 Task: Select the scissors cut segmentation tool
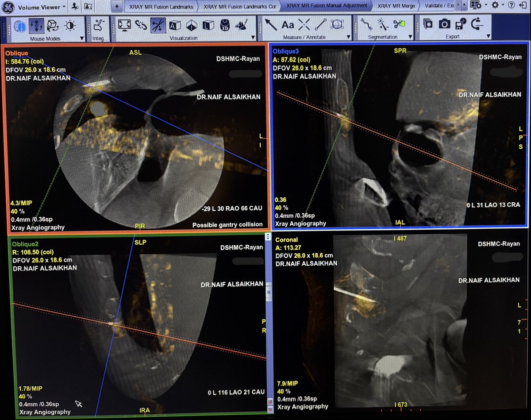[x=399, y=24]
